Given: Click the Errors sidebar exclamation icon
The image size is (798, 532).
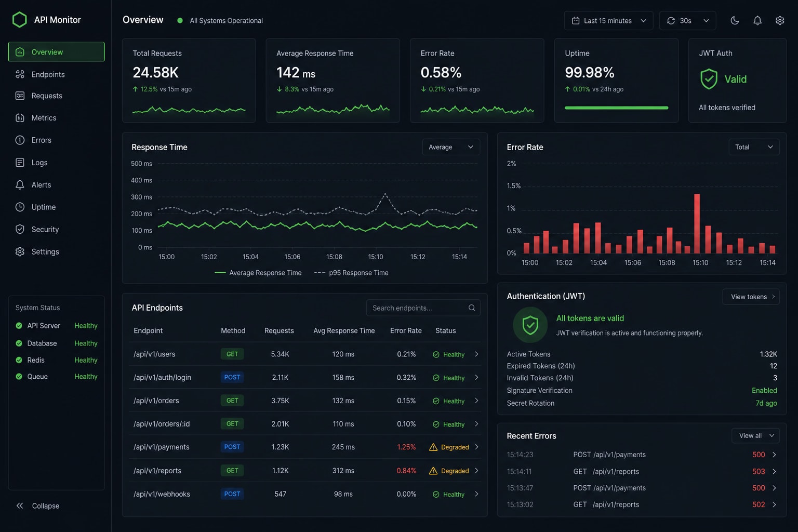Looking at the screenshot, I should (x=20, y=140).
